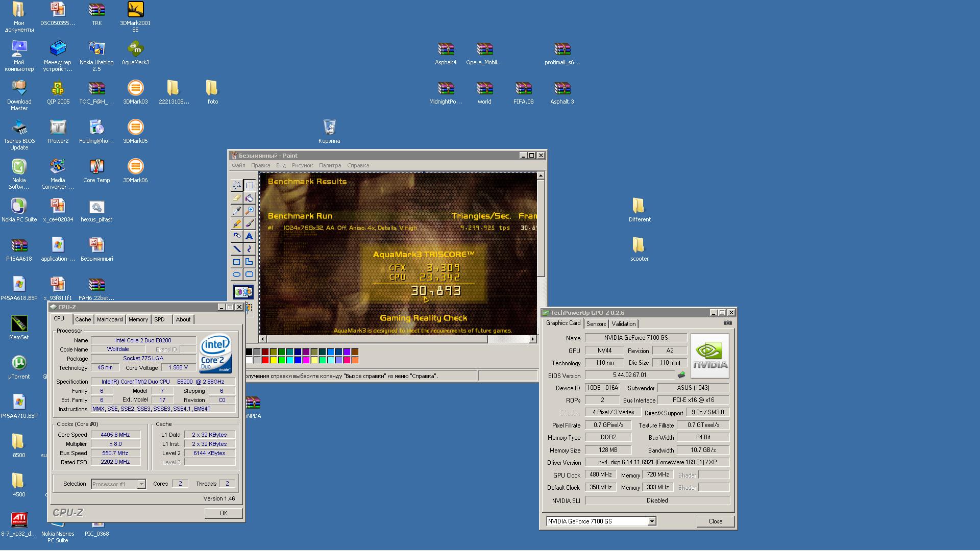Open the MemSet desktop icon
The image size is (980, 551).
click(x=19, y=328)
